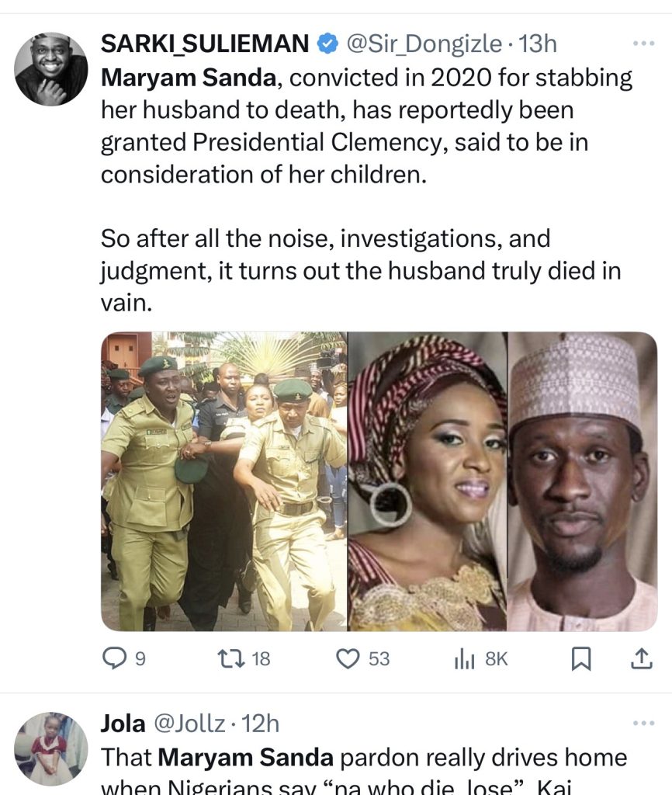The height and width of the screenshot is (795, 672).
Task: Repost the Maryam Sanda clemency tweet
Action: click(229, 659)
